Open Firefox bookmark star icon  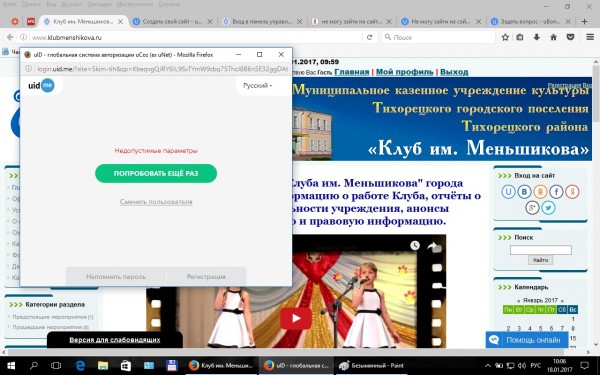click(505, 37)
